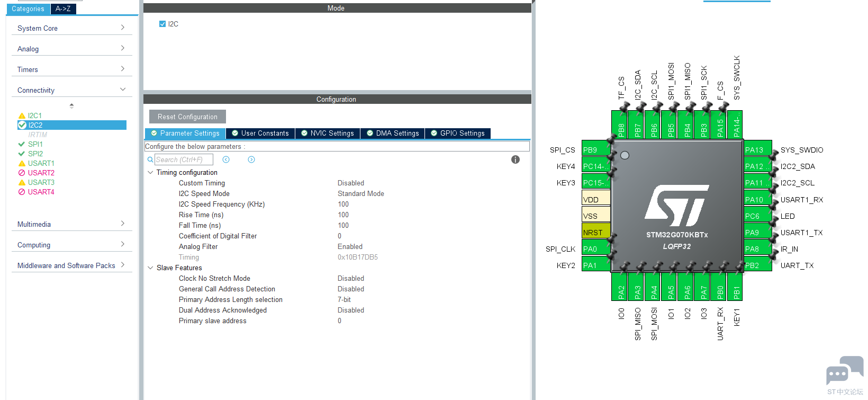The width and height of the screenshot is (868, 400).
Task: Click the parameter search input field
Action: click(184, 159)
